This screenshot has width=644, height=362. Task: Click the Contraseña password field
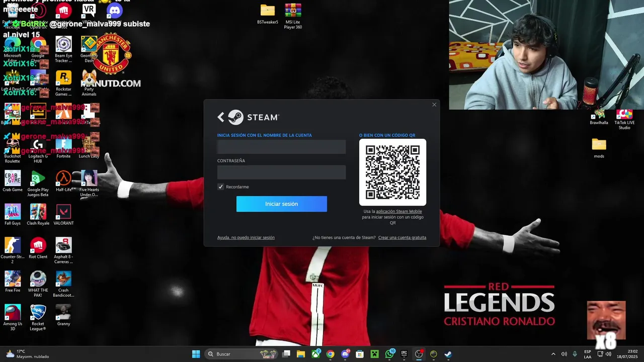pos(281,172)
